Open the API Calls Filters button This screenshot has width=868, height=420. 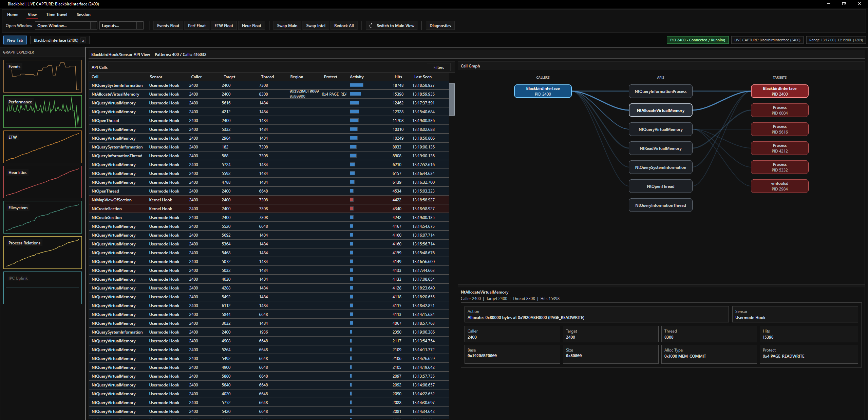[x=438, y=67]
